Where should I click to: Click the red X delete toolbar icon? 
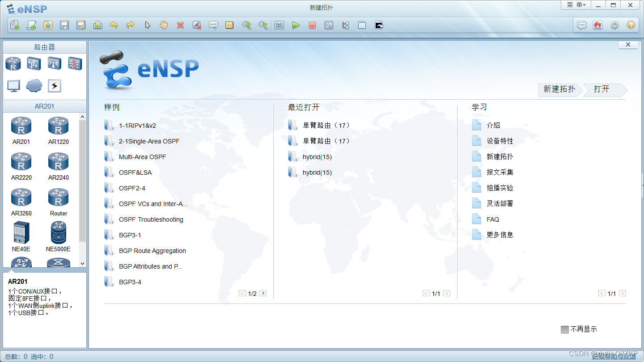[180, 25]
